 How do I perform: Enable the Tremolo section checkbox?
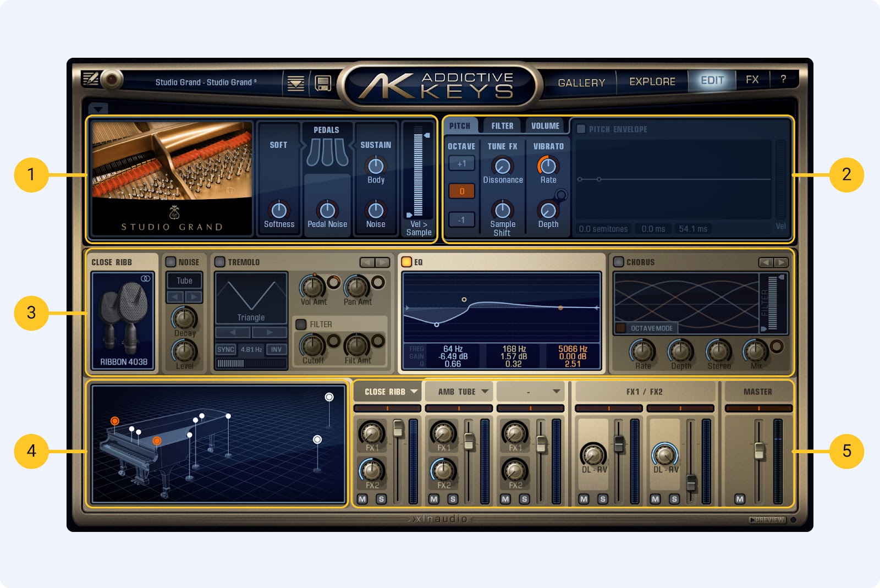click(x=220, y=262)
